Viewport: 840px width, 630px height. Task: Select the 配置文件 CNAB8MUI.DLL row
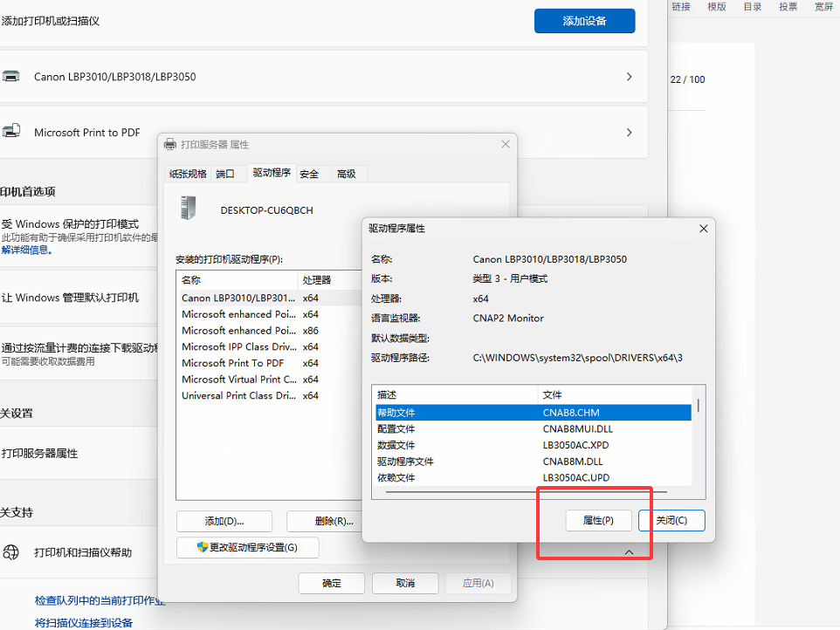tap(534, 428)
